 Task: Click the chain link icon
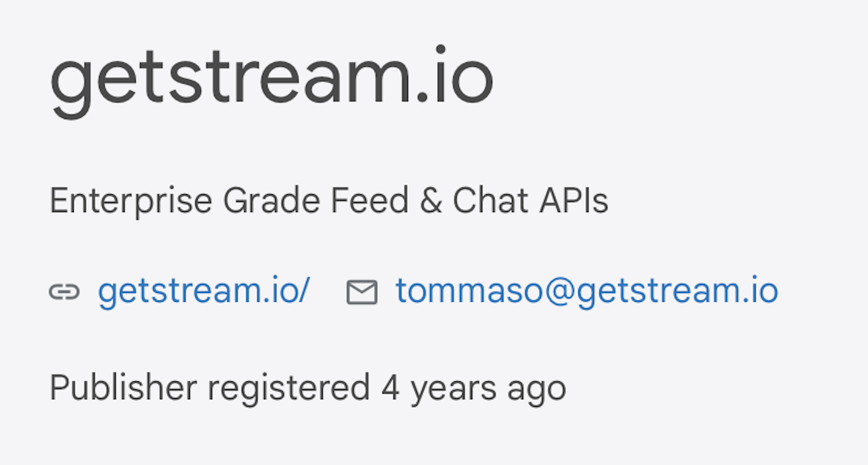[64, 292]
